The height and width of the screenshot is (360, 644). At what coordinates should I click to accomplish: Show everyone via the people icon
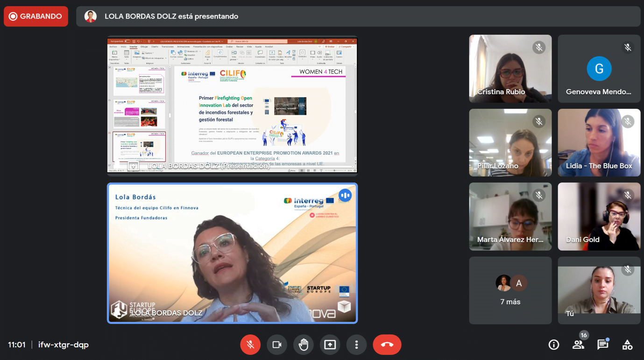tap(578, 345)
